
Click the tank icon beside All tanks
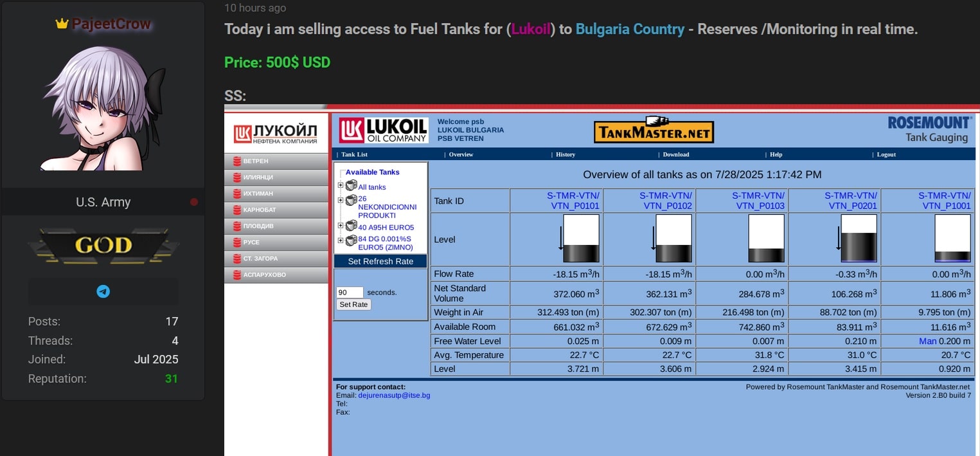351,185
